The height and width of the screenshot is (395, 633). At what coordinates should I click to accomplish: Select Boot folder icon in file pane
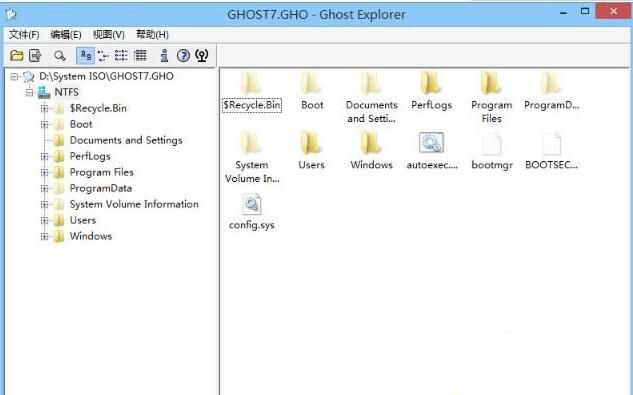311,84
